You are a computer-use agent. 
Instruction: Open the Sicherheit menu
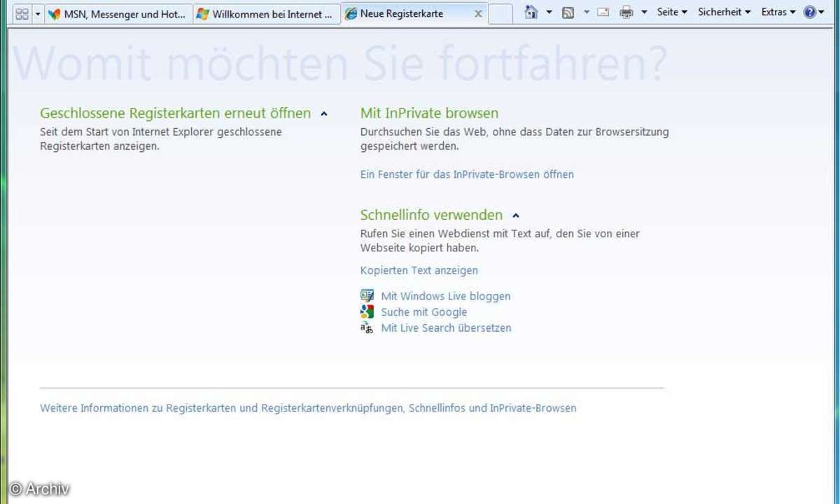(x=724, y=12)
